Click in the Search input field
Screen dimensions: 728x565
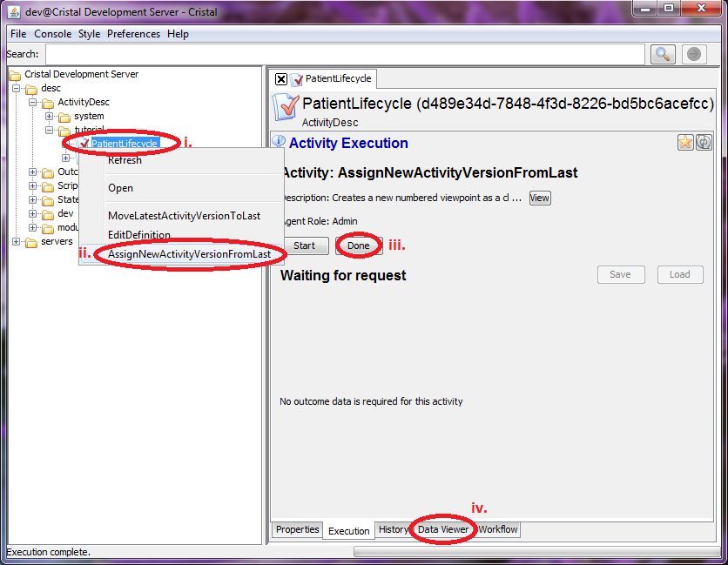(344, 54)
